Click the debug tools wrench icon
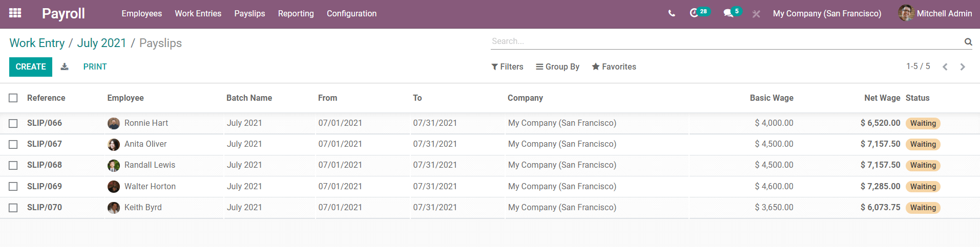Screen dimensions: 980x247 756,14
